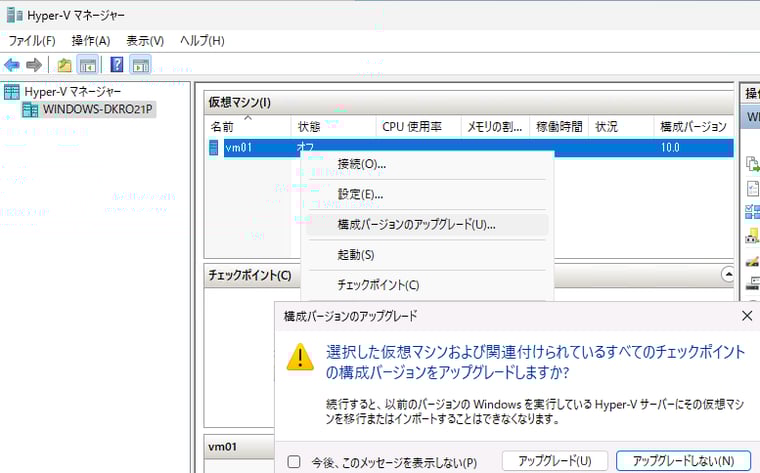Choose 接続(O)... from context menu
The width and height of the screenshot is (760, 473).
point(428,164)
